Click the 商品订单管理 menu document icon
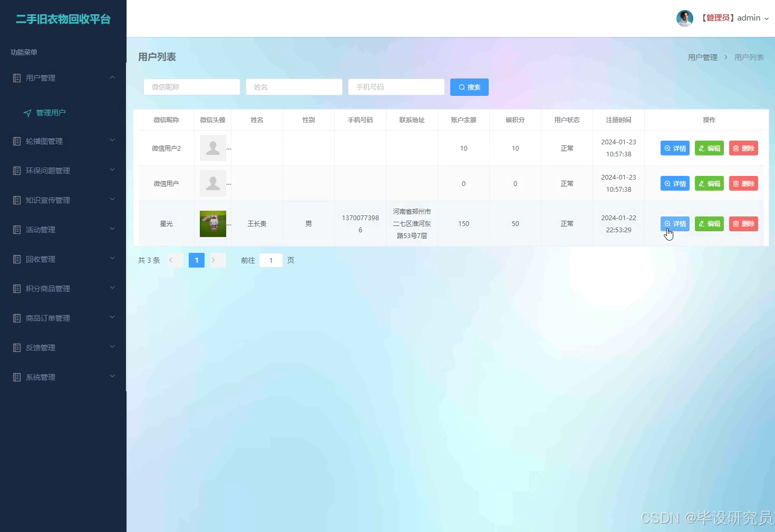Viewport: 775px width, 532px height. tap(17, 318)
